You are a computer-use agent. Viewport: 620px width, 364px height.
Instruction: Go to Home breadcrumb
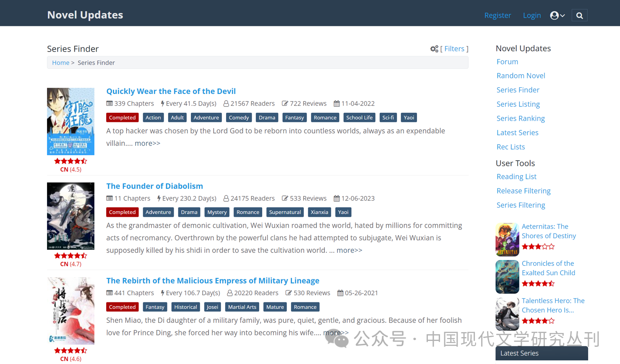tap(60, 62)
